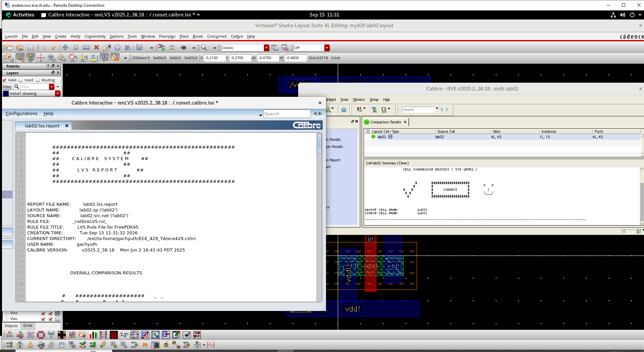Image resolution: width=644 pixels, height=352 pixels.
Task: Click the Undo arrow icon
Action: click(43, 48)
